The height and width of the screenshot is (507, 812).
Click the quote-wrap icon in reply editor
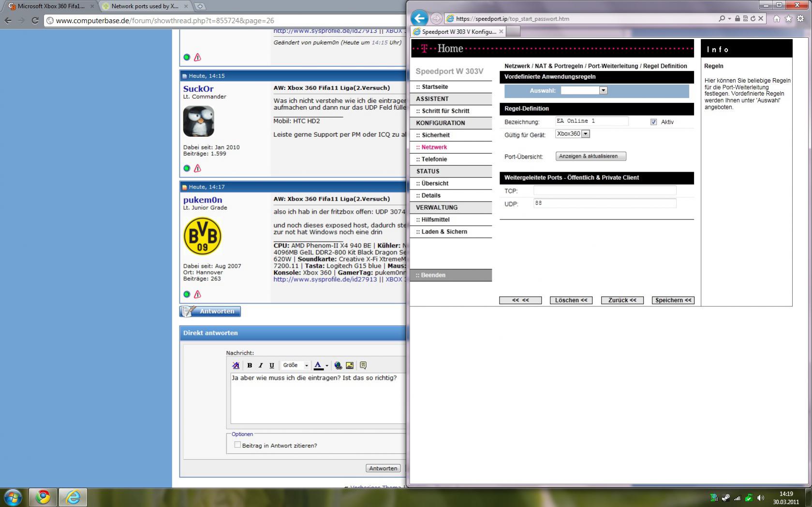click(x=363, y=365)
